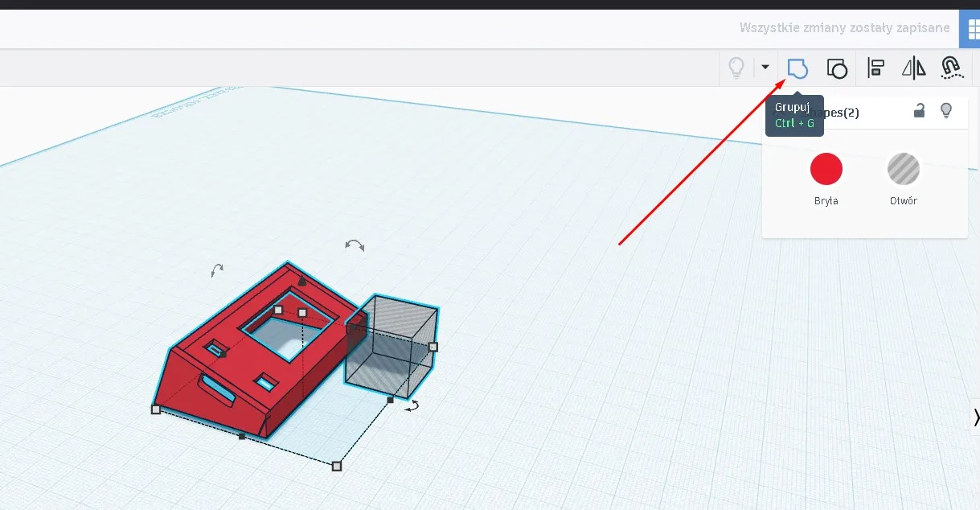Click the black cone height handle atop the red model

[x=301, y=281]
